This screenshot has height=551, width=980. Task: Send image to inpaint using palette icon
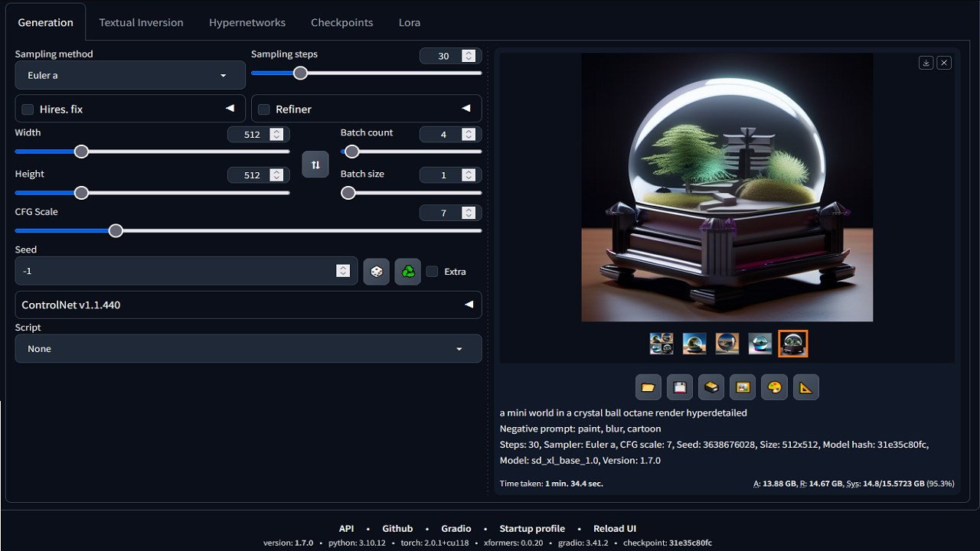[773, 386]
